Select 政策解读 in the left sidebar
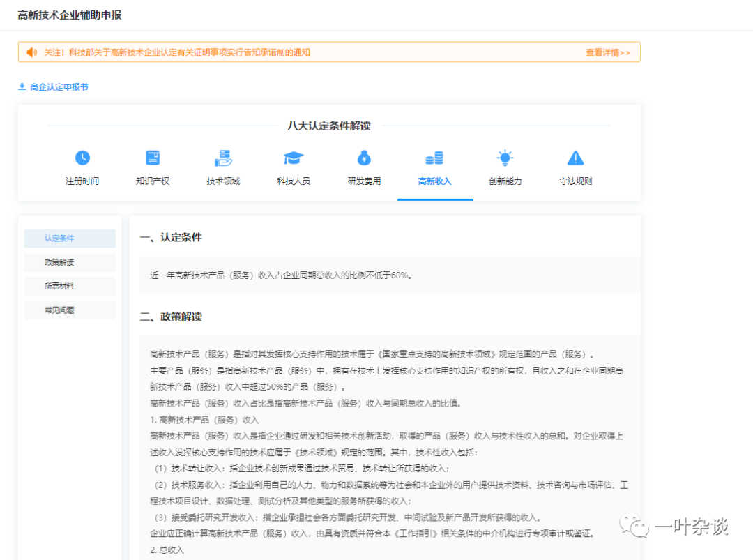The image size is (753, 560). (70, 262)
